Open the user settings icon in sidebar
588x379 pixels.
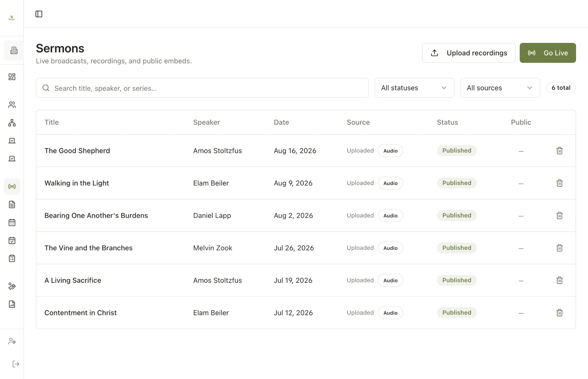12,341
